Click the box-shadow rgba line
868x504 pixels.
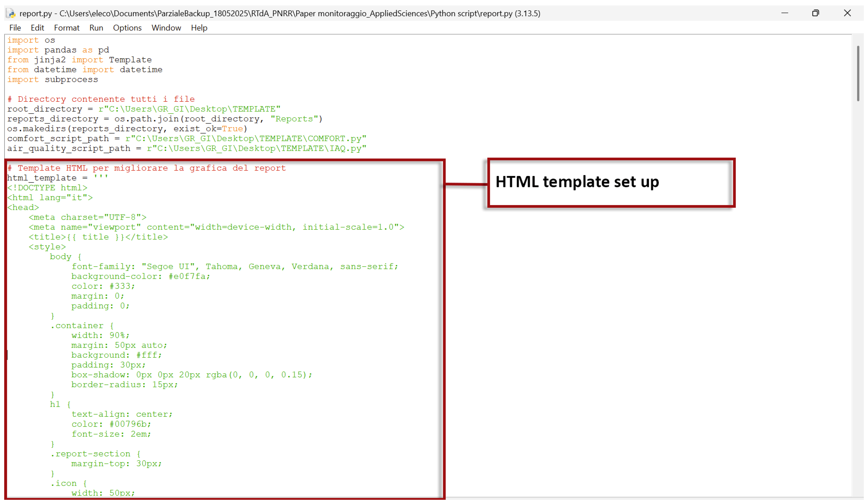[x=191, y=375]
